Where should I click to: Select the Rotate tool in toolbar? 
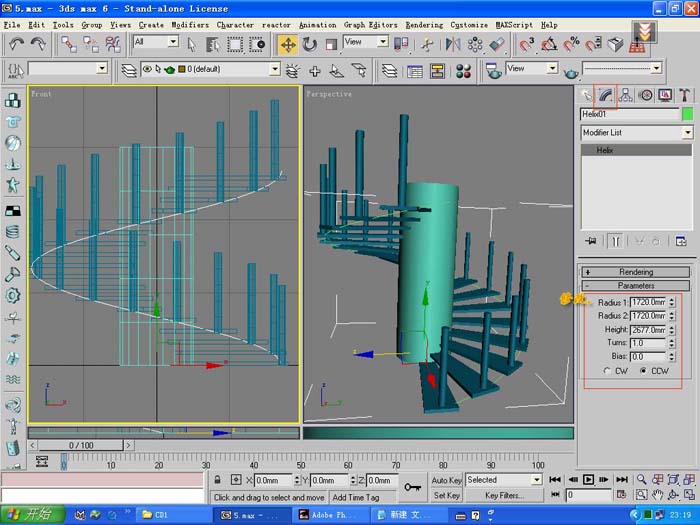point(310,44)
